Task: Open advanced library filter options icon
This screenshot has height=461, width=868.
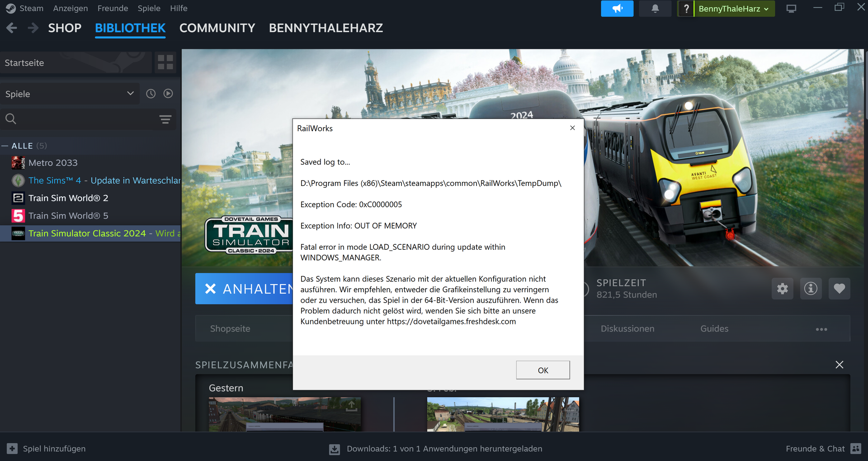Action: pyautogui.click(x=165, y=119)
